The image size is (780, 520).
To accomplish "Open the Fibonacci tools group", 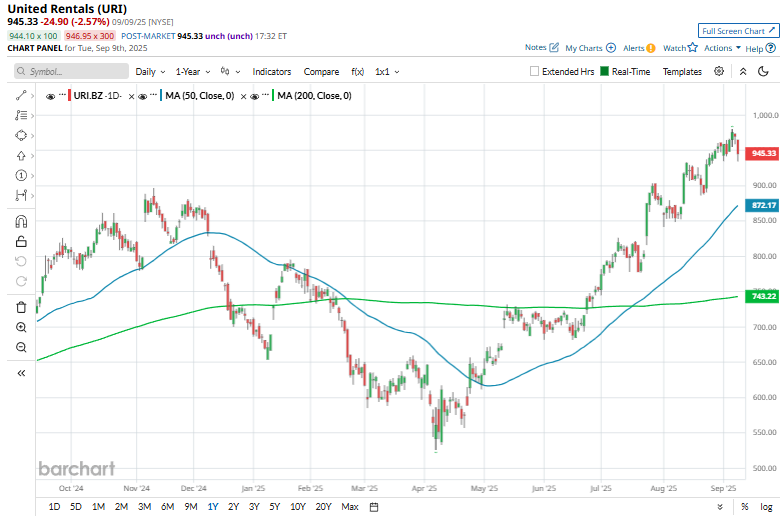I will (x=21, y=115).
